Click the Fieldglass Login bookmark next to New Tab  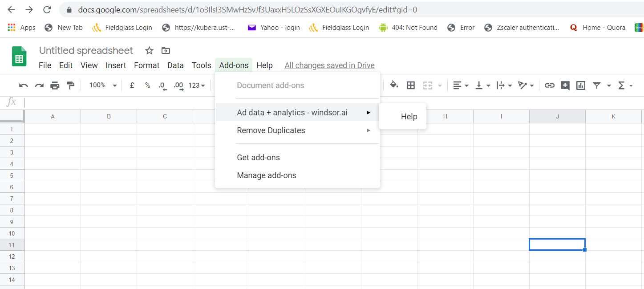tap(122, 28)
